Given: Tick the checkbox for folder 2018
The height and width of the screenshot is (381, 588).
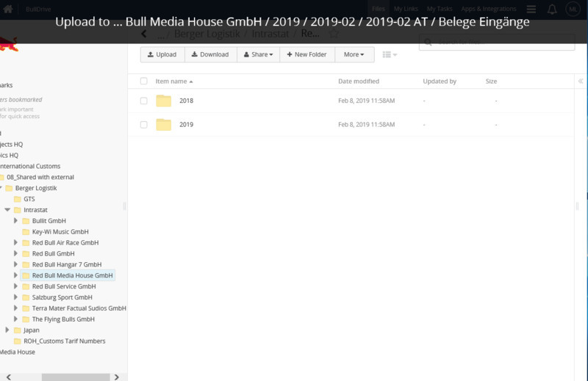Looking at the screenshot, I should pos(143,101).
